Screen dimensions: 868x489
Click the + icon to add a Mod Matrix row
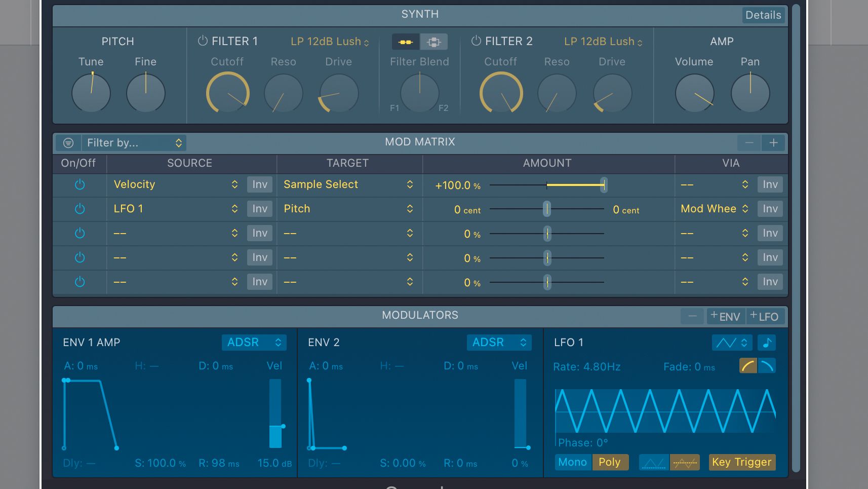coord(774,142)
